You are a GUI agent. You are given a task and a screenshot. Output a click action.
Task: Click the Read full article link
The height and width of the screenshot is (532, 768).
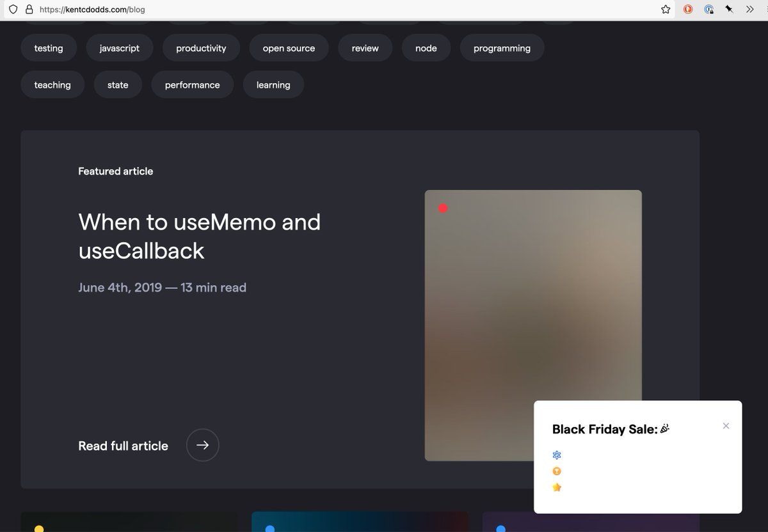(124, 446)
